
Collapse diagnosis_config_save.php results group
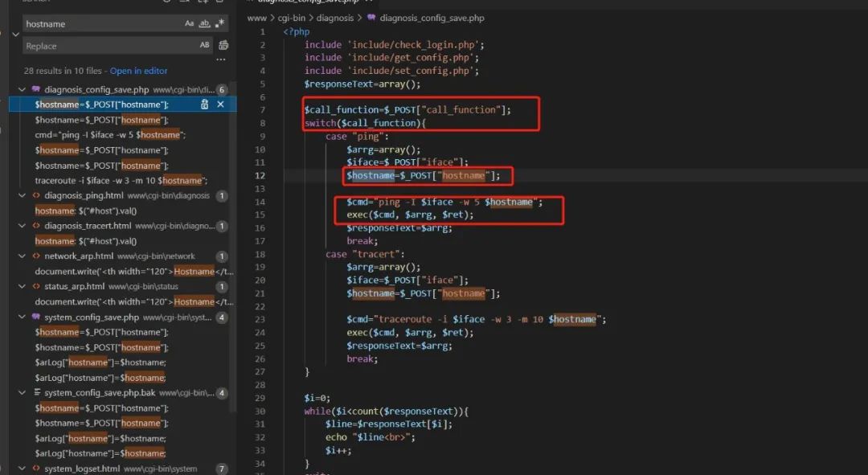coord(23,89)
